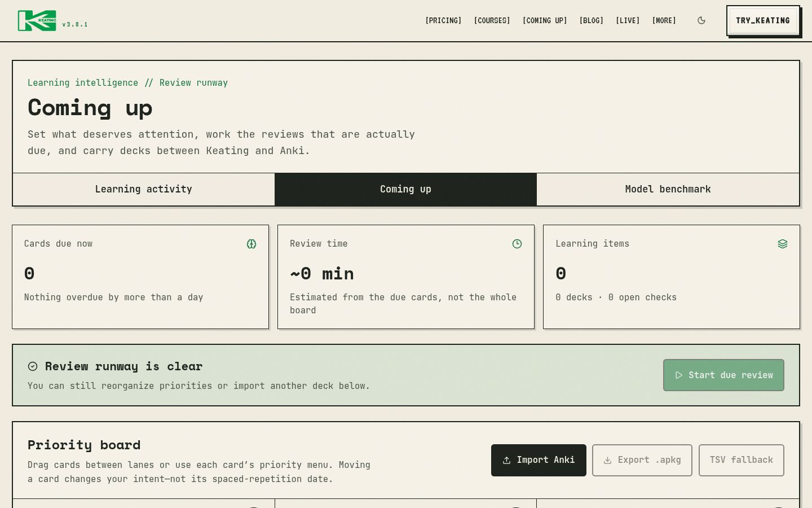Click '0 decks · 0 open checks' text

616,297
